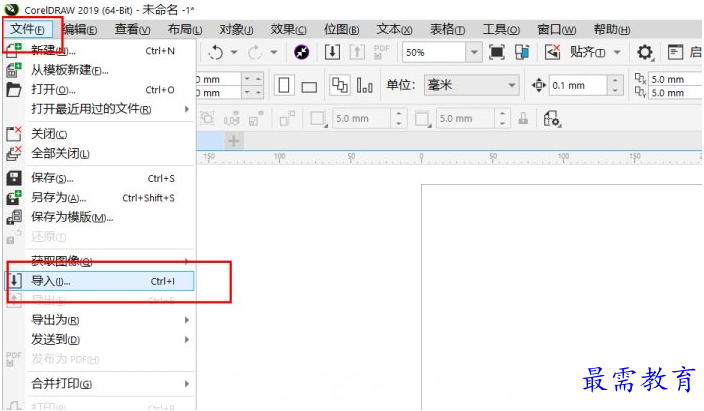Click the Import toolbar icon
This screenshot has width=704, height=411.
point(332,52)
